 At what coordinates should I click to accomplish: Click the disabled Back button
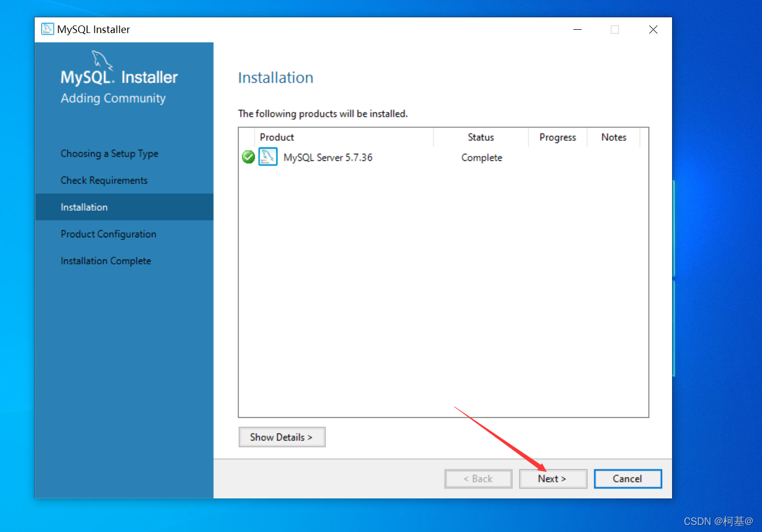point(478,479)
